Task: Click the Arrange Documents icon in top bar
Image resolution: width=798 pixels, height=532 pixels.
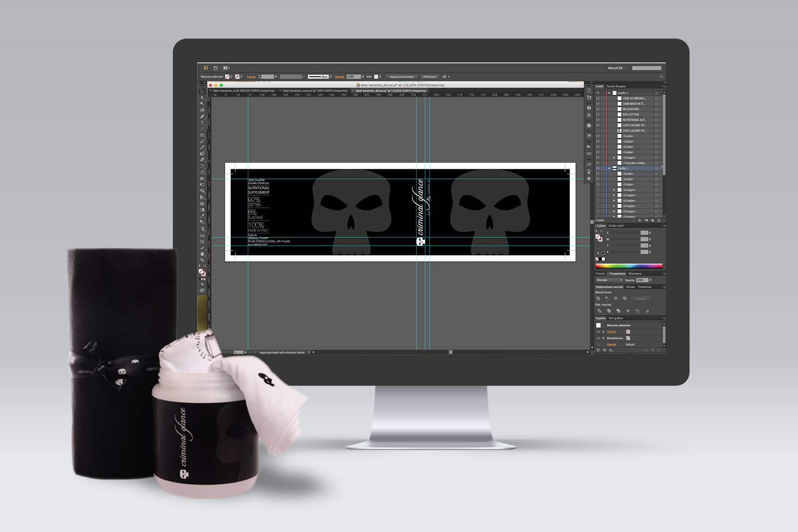Action: 226,68
